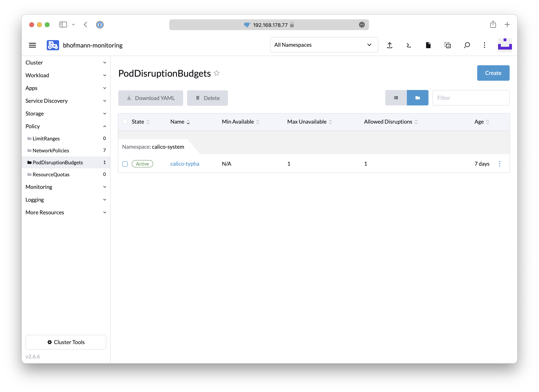Viewport: 539px width, 392px height.
Task: Sort table by Max Unavailable column
Action: (310, 122)
